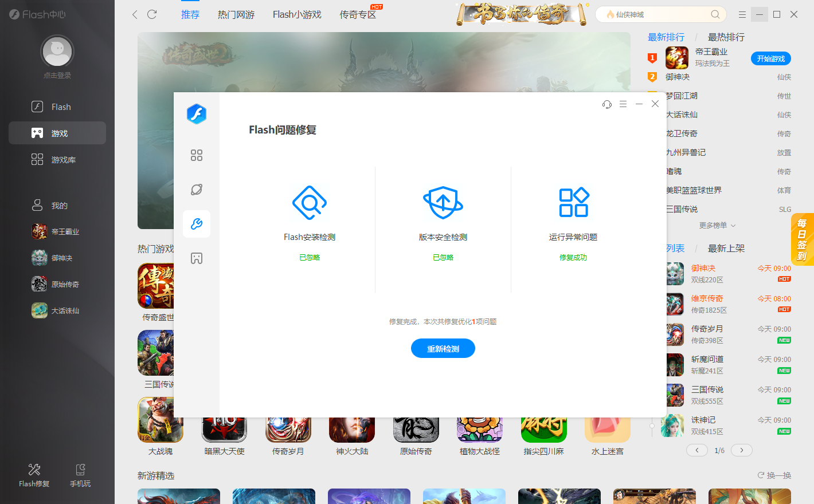Select 游戏 in the left sidebar
814x504 pixels.
(57, 133)
